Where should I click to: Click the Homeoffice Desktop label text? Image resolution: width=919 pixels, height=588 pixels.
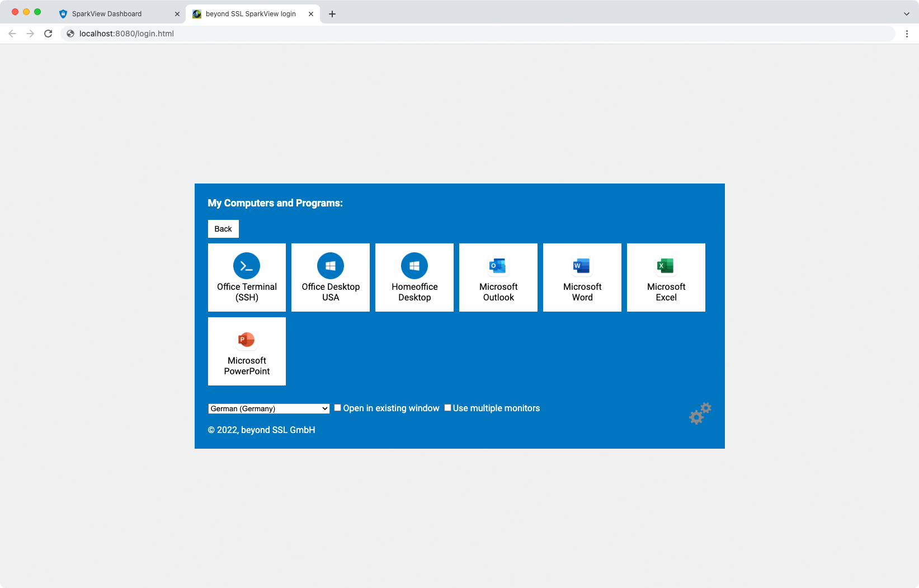[414, 292]
